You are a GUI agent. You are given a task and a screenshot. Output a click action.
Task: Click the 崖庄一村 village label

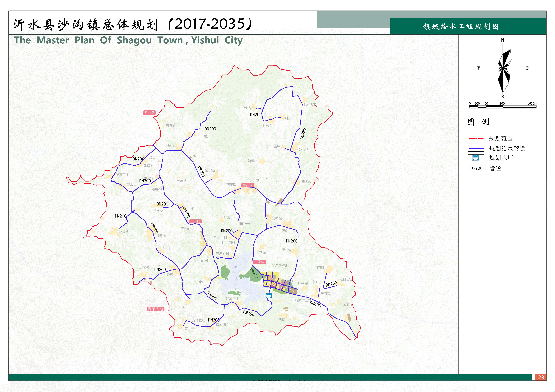(x=245, y=224)
